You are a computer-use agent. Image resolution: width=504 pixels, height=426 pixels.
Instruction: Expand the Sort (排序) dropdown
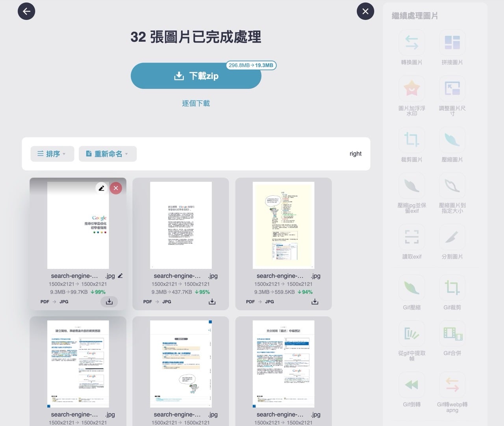(52, 154)
